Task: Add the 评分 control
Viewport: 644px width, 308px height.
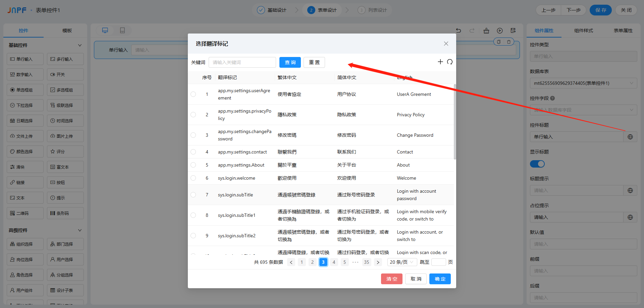Action: click(x=65, y=151)
